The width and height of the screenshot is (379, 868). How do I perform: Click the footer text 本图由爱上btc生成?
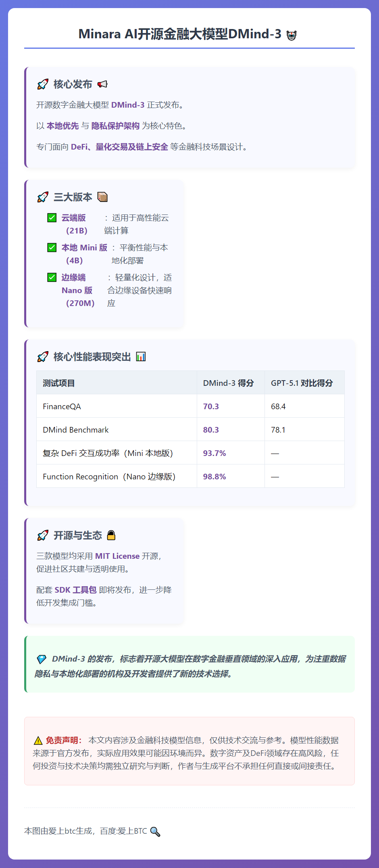[58, 831]
